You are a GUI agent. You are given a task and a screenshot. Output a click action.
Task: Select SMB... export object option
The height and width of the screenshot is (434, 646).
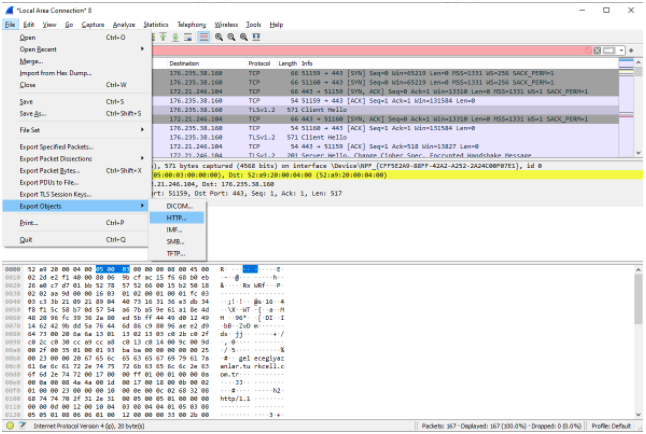pos(177,242)
